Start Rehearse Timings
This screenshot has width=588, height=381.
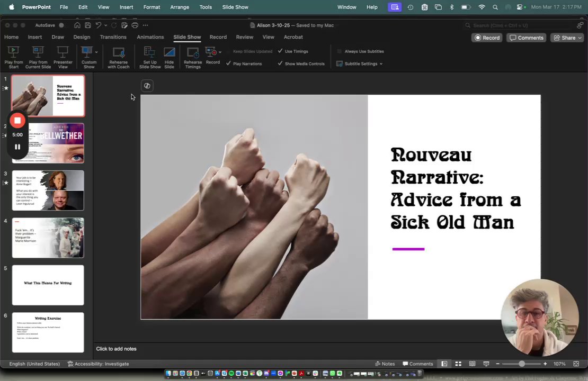(193, 52)
